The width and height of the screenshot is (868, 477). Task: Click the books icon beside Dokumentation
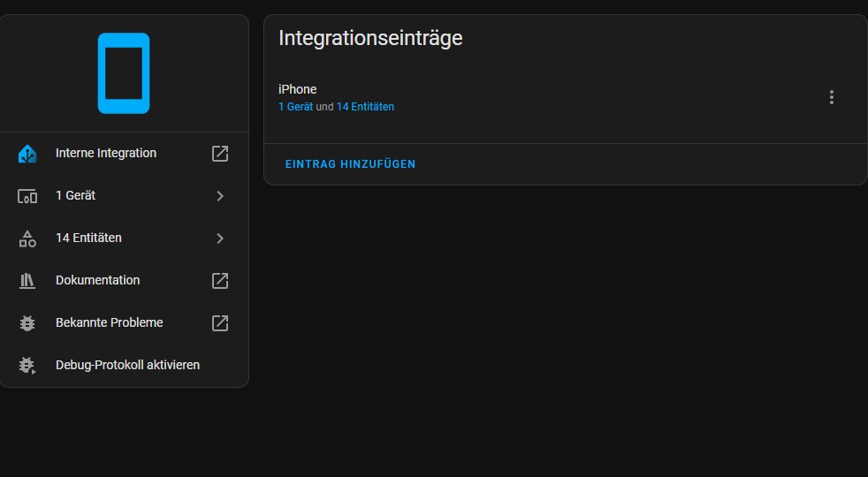click(x=27, y=281)
